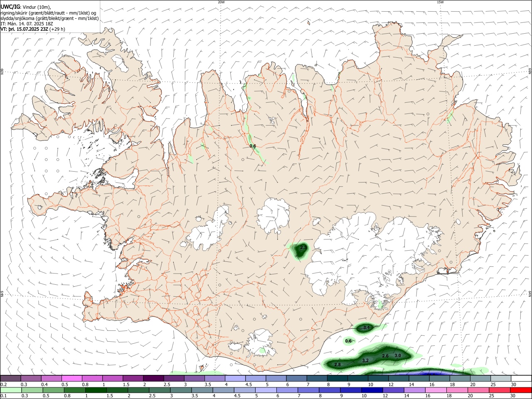Click the 3.2 rainfall value over the sea
532x399 pixels.
coord(365,360)
